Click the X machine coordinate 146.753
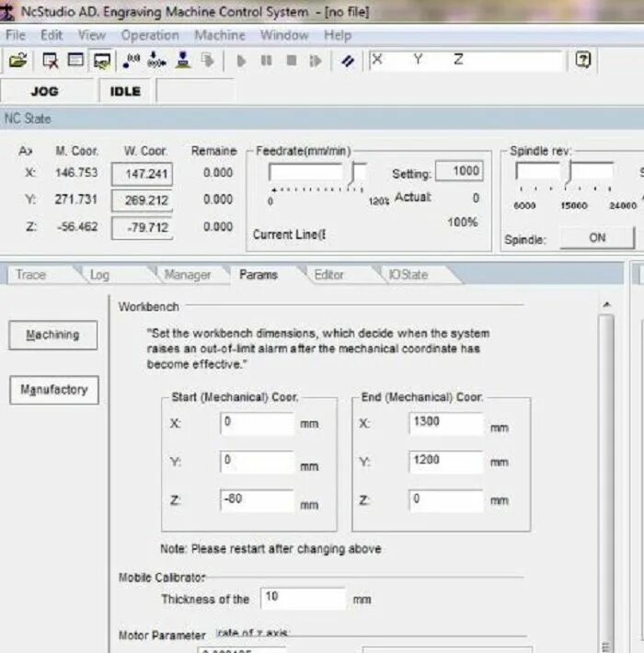644x653 pixels. coord(76,173)
